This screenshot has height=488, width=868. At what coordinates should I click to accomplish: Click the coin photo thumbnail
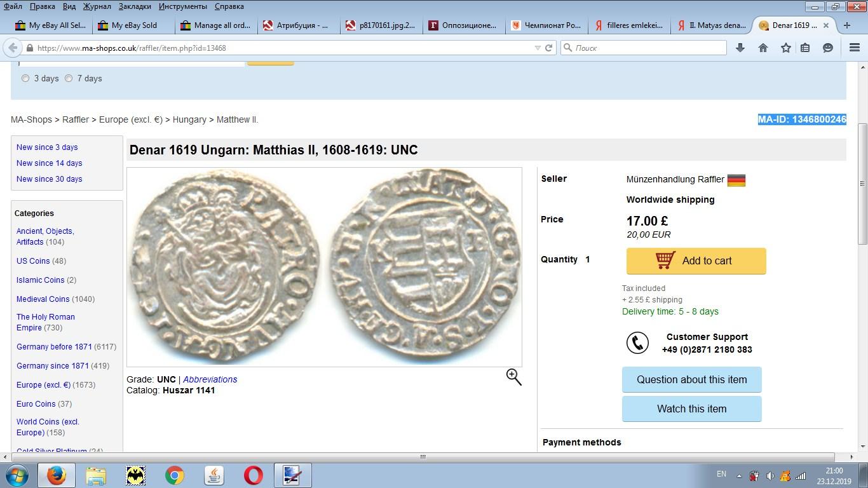(x=324, y=267)
